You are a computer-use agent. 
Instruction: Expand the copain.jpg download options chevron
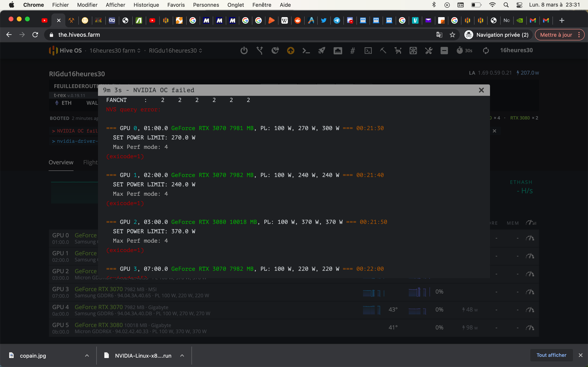pyautogui.click(x=87, y=356)
